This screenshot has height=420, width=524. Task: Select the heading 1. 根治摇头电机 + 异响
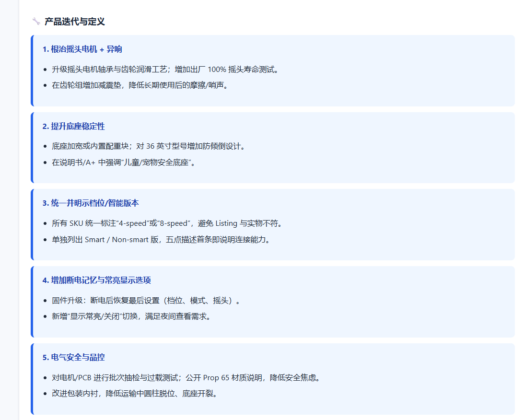(82, 49)
